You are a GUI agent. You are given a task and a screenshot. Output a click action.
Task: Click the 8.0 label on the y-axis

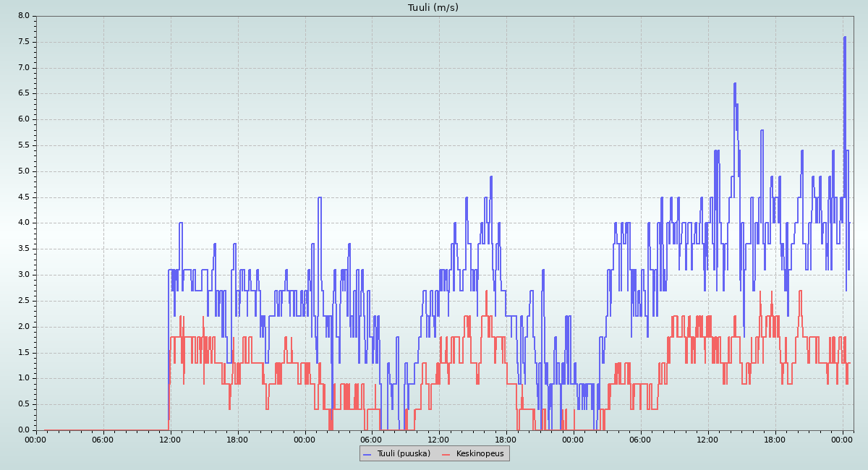click(x=23, y=16)
